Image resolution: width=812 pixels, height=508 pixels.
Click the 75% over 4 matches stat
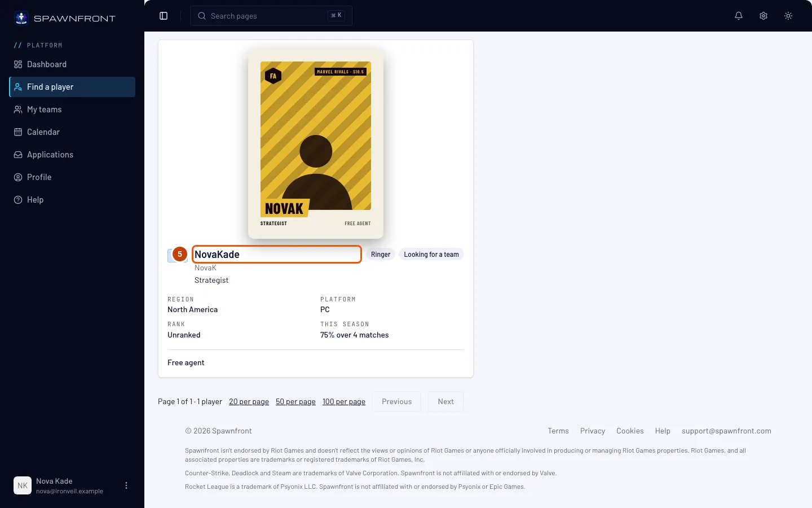(355, 335)
